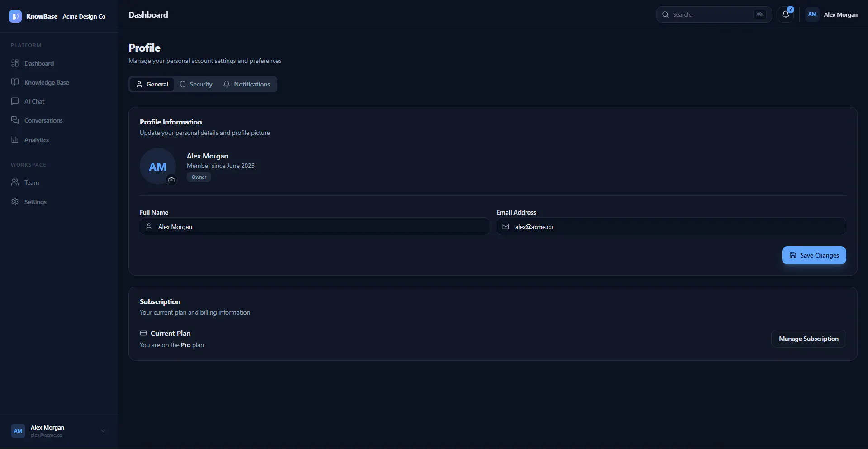Click the Dashboard title in top bar
This screenshot has width=868, height=449.
click(148, 14)
